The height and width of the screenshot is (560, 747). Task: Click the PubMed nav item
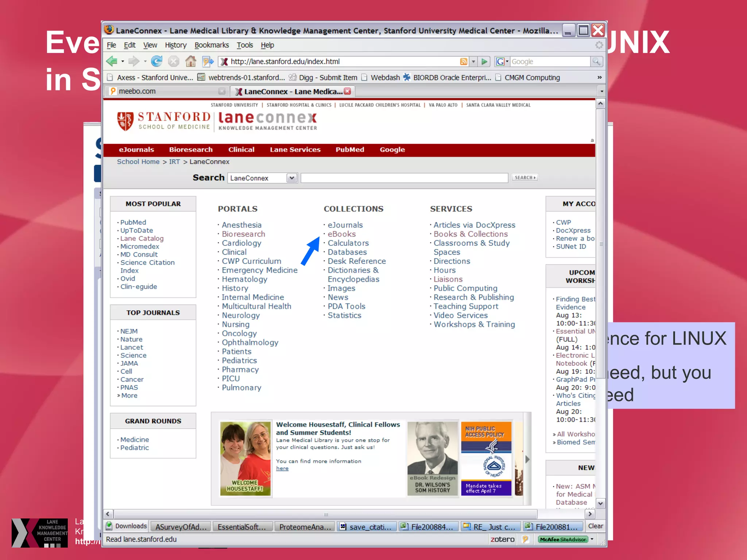[x=350, y=150]
